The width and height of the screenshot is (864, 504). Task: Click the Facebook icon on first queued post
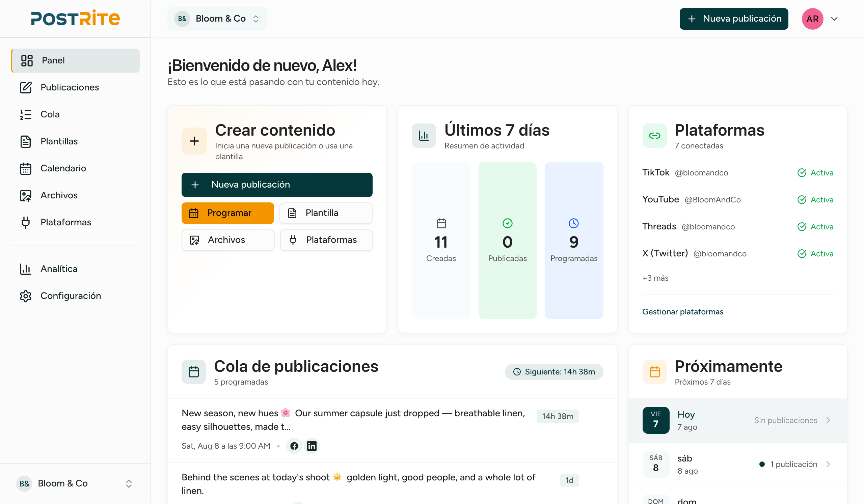294,446
